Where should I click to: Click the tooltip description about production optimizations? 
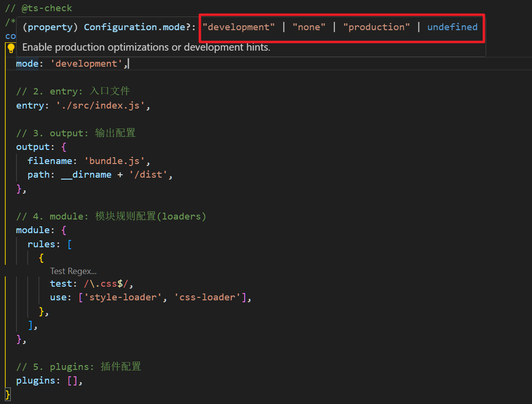146,47
